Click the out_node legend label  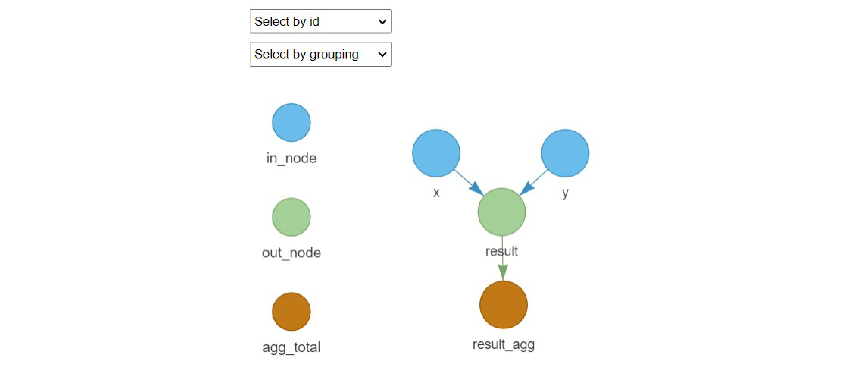[291, 253]
